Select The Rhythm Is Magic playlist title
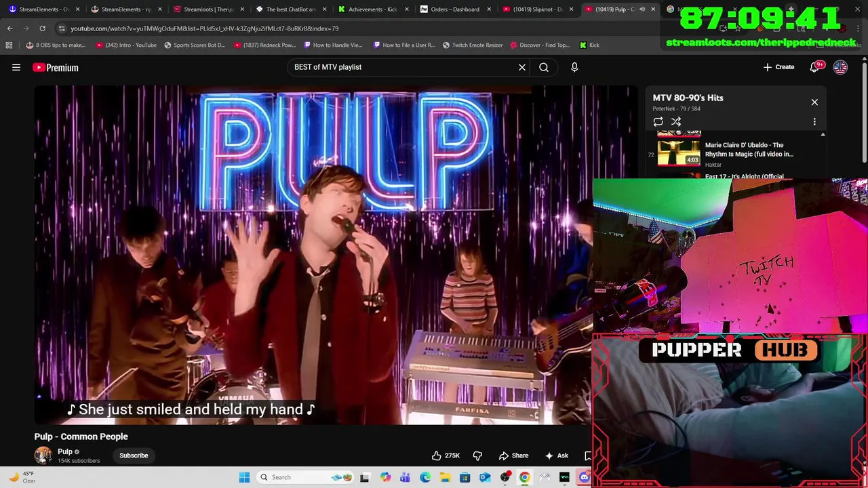Image resolution: width=868 pixels, height=488 pixels. (x=749, y=149)
